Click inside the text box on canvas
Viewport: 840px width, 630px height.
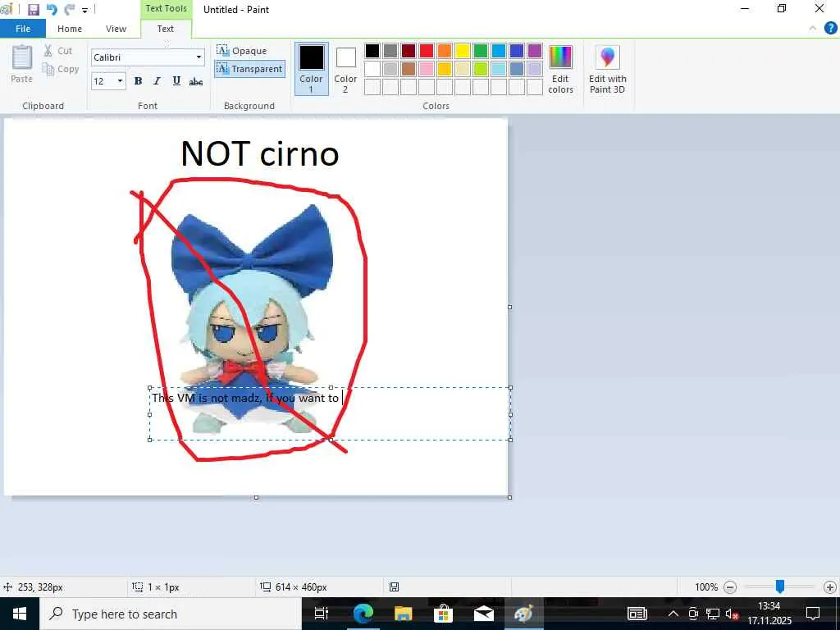point(330,413)
